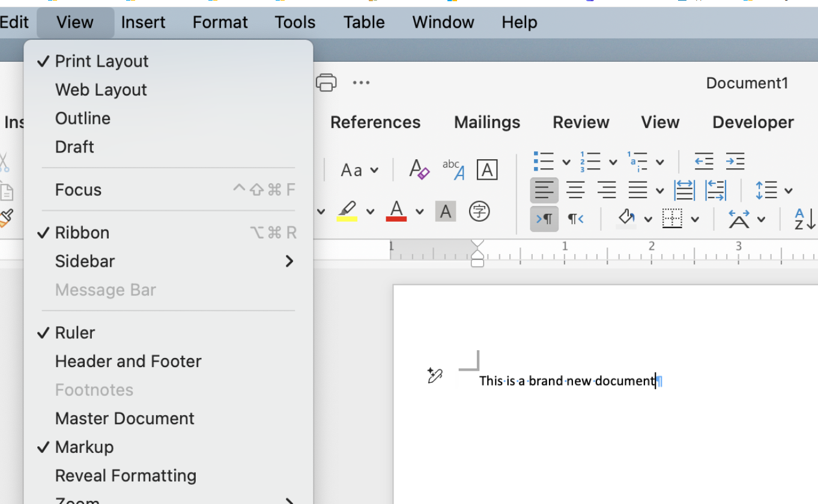This screenshot has height=504, width=818.
Task: Switch to the Mailings ribbon tab
Action: pos(487,123)
